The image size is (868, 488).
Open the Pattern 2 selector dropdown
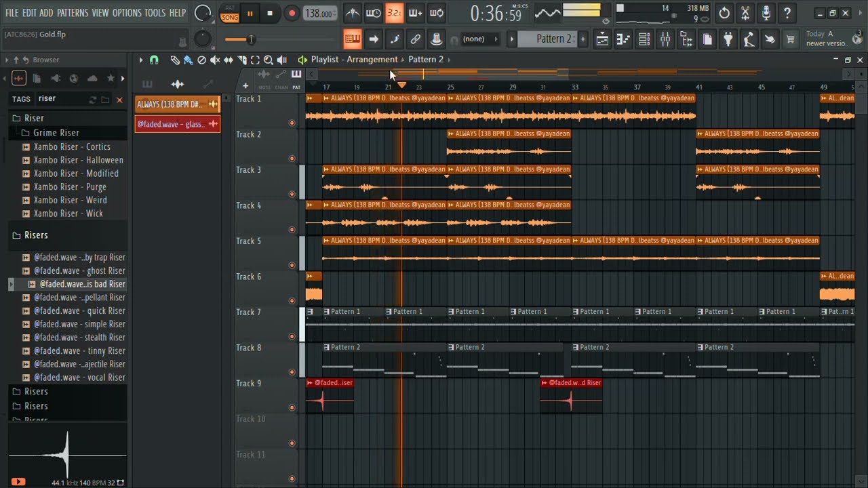click(x=547, y=39)
